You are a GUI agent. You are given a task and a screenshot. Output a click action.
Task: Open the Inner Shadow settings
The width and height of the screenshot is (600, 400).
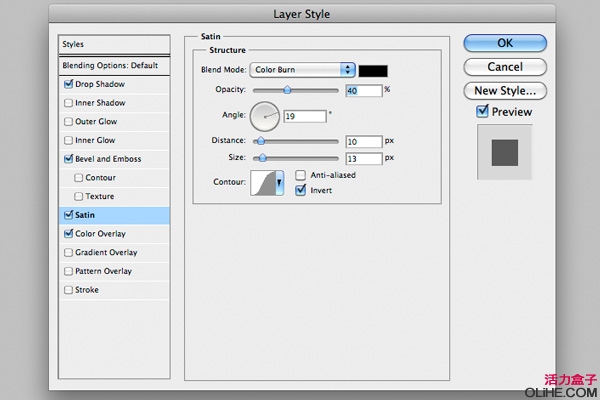coord(100,103)
